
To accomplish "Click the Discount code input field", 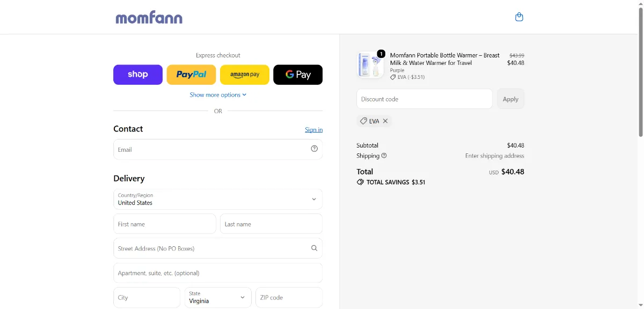I will pos(425,99).
